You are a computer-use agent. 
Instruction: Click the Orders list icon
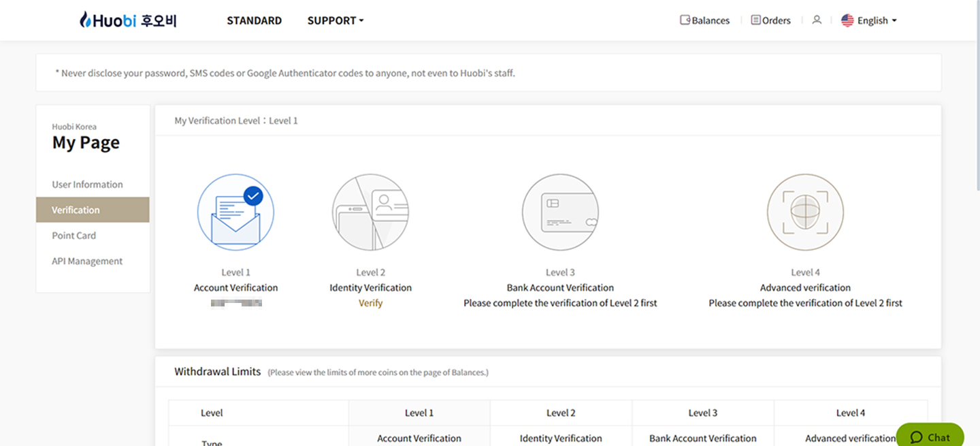point(755,20)
